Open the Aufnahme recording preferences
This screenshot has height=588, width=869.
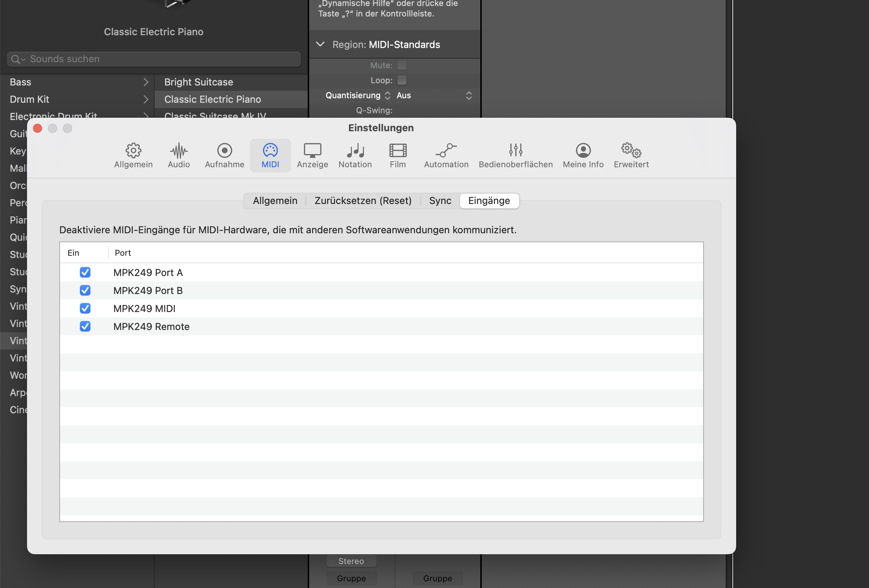pyautogui.click(x=224, y=155)
